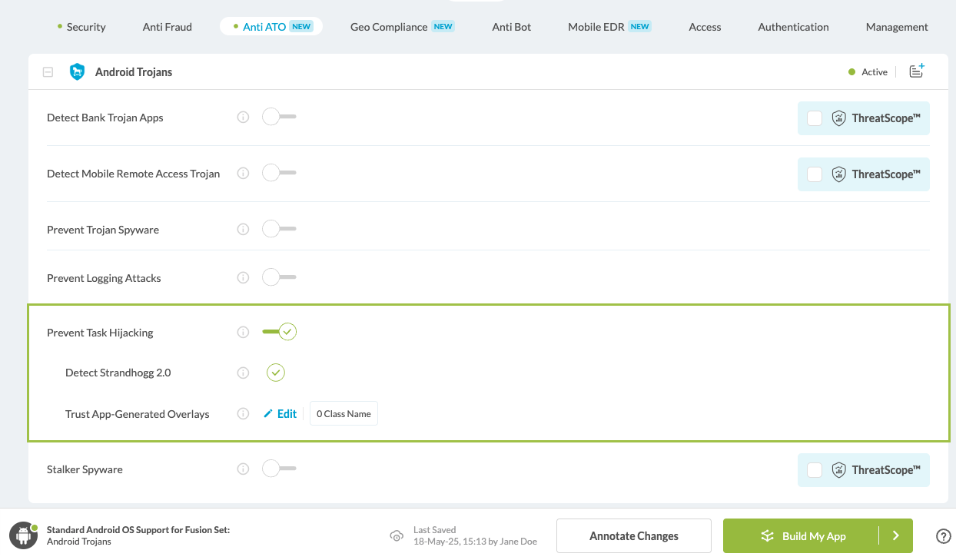
Task: Open the Build My App arrow dropdown
Action: 895,536
